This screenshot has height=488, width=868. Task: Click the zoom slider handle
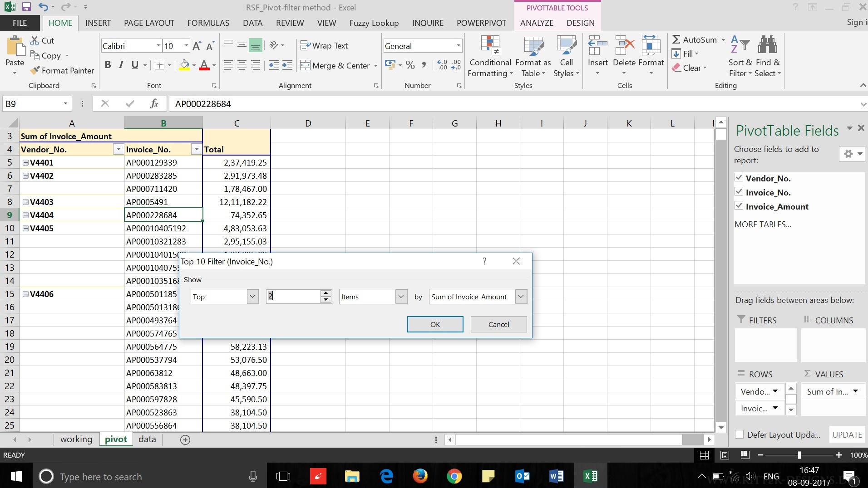pos(799,455)
